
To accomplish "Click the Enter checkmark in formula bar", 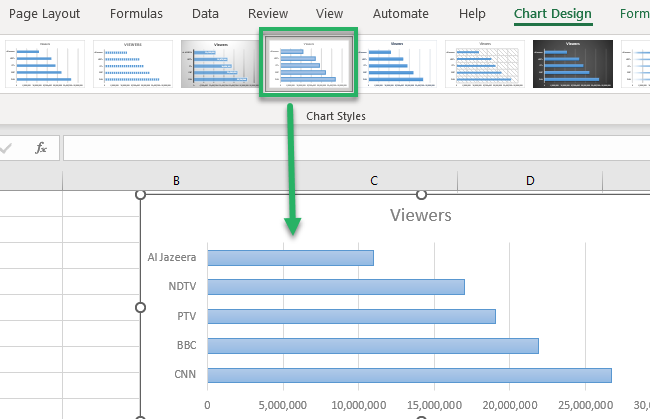I will [x=8, y=148].
